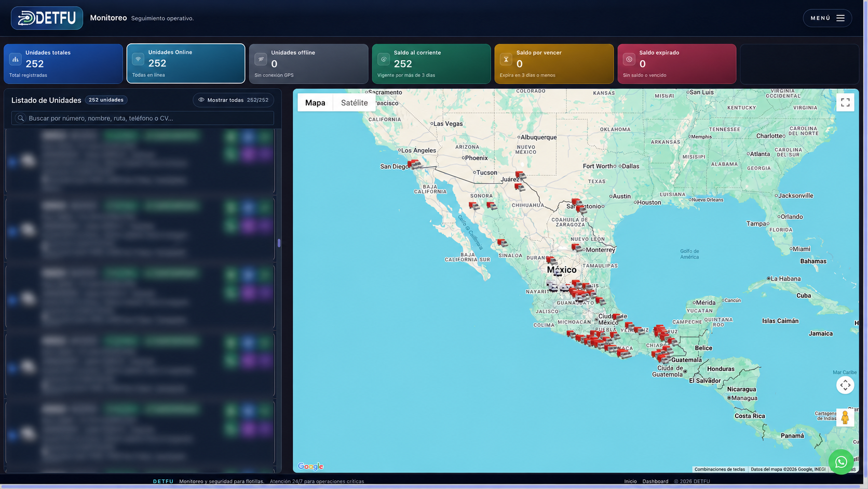This screenshot has width=868, height=489.
Task: Toggle fullscreen map view
Action: point(845,102)
